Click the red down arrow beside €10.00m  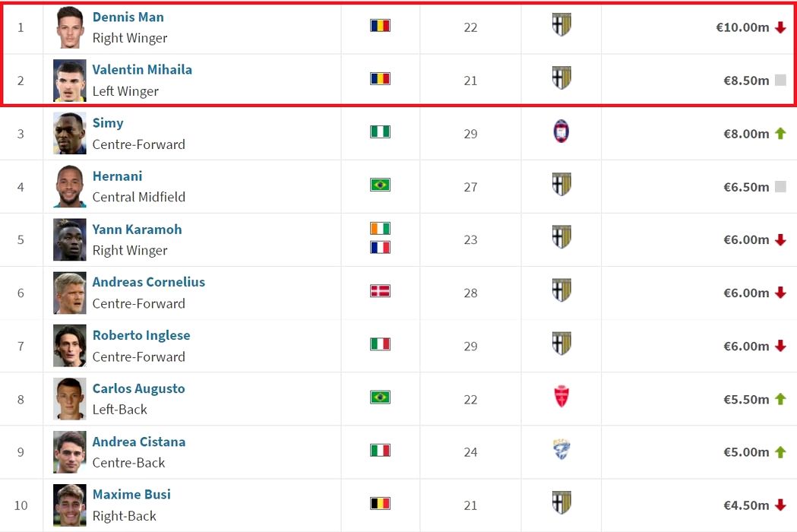[780, 28]
